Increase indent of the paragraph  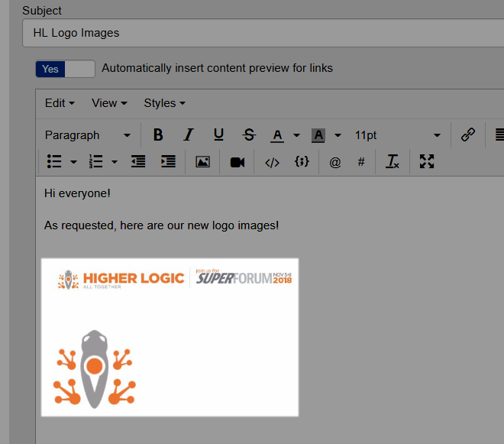coord(169,161)
